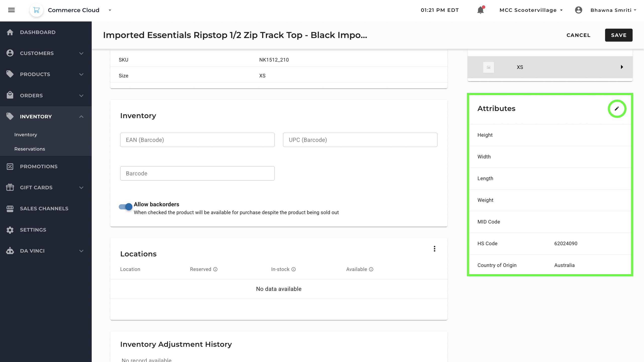Click the Reserved column info icon

tap(215, 269)
